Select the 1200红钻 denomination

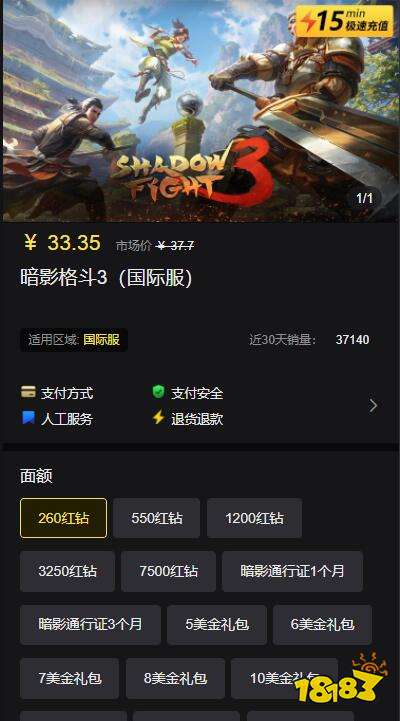(254, 518)
